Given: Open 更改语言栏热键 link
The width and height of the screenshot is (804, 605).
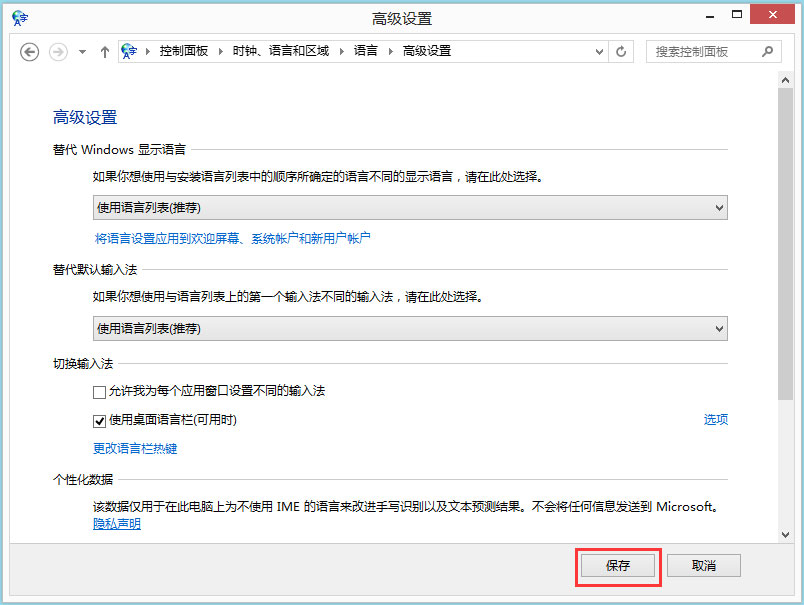Looking at the screenshot, I should point(134,448).
